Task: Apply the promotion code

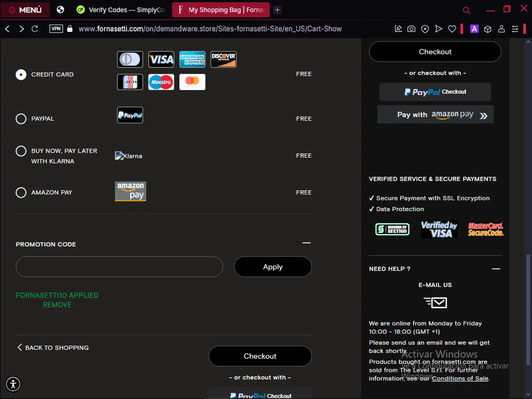Action: point(273,267)
